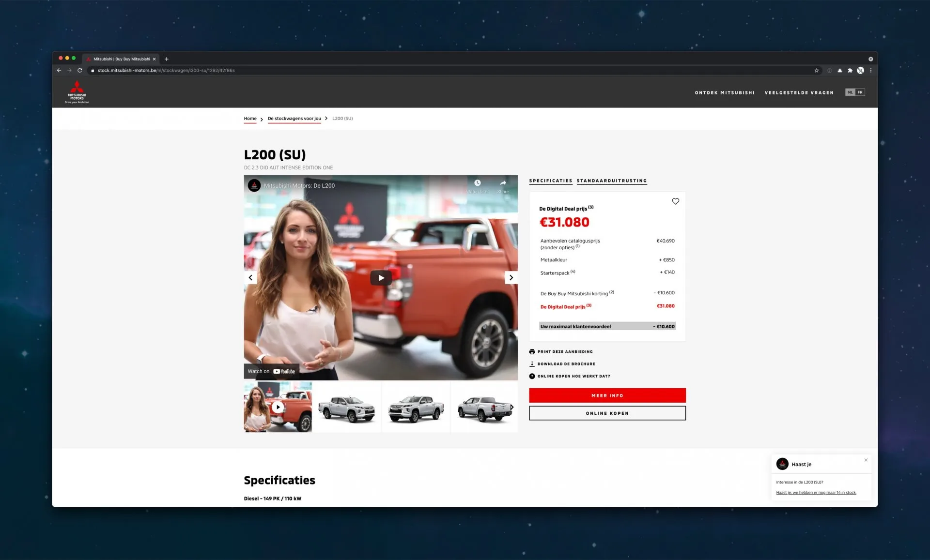Open YouTube channel avatar on video
This screenshot has width=930, height=560.
254,185
